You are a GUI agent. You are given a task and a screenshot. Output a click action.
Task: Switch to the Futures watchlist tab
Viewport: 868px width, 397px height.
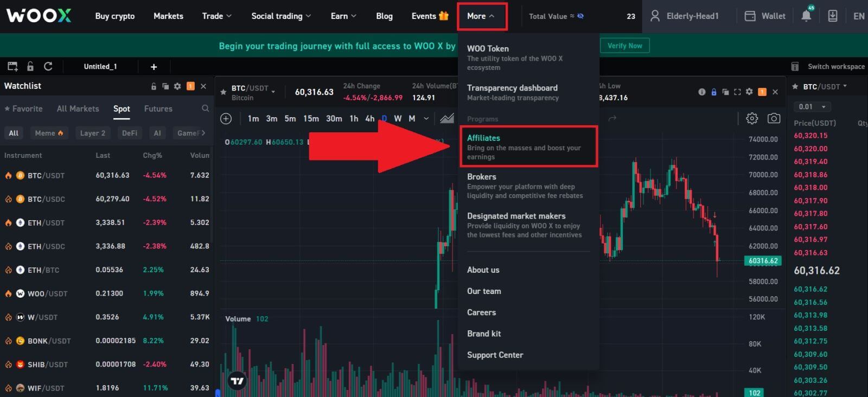(x=158, y=108)
